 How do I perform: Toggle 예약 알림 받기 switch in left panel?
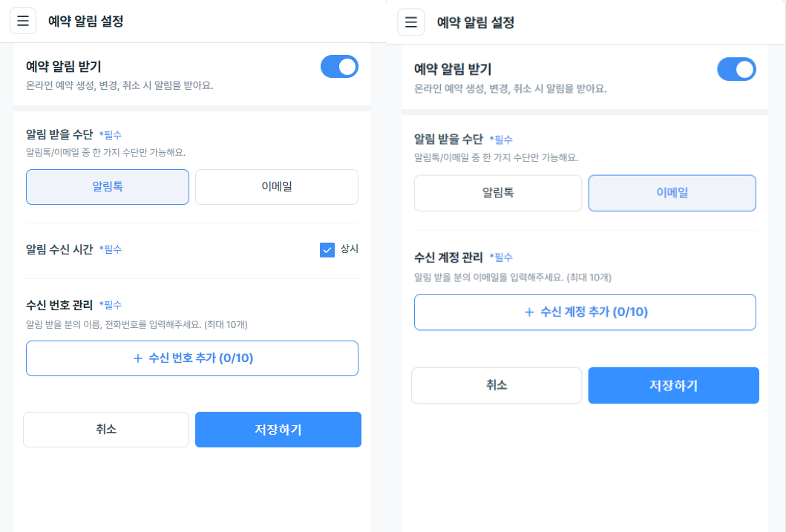[339, 67]
